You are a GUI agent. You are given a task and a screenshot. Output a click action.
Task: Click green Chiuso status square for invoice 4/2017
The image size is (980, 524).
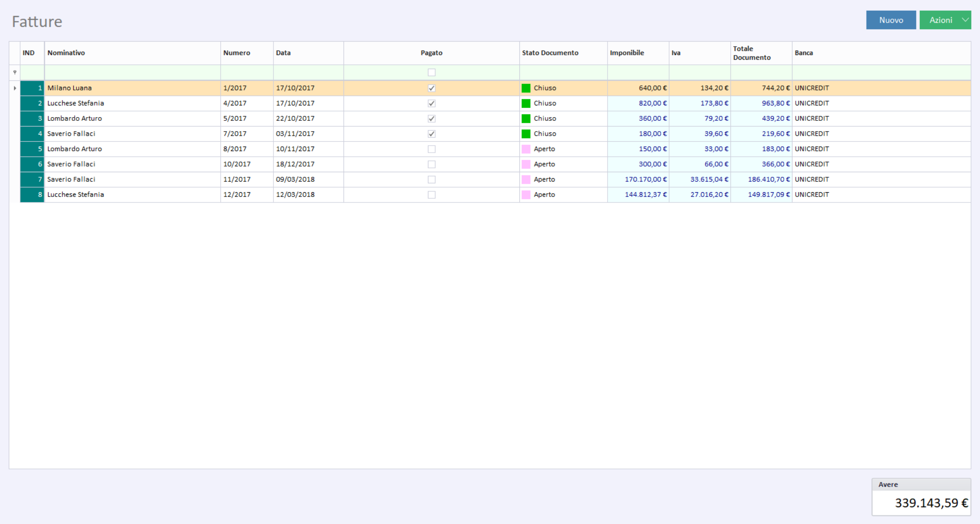(x=526, y=104)
